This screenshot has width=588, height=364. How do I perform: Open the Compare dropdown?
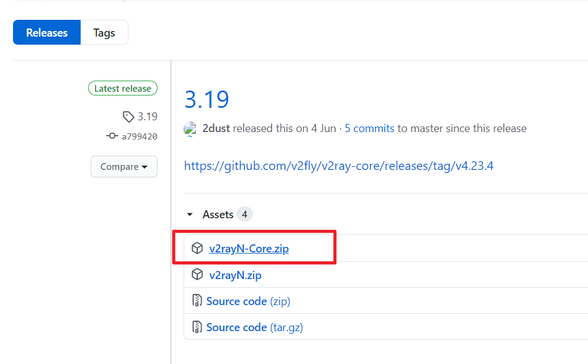pyautogui.click(x=124, y=166)
